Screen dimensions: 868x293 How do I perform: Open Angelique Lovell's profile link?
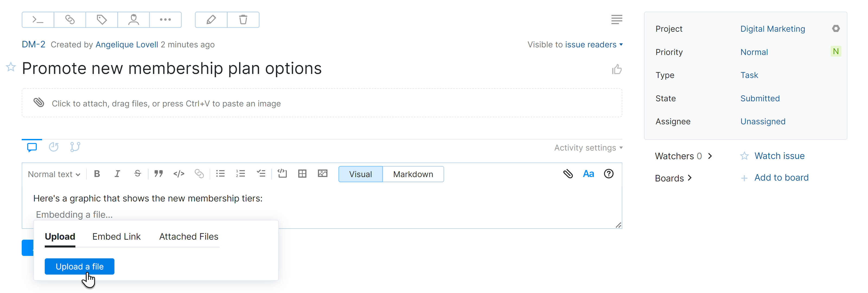coord(127,44)
